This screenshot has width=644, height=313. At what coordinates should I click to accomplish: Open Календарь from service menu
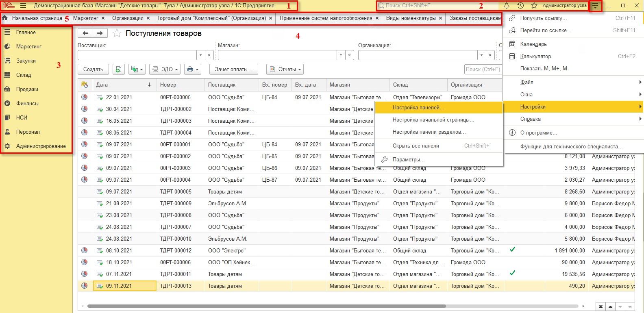coord(573,44)
